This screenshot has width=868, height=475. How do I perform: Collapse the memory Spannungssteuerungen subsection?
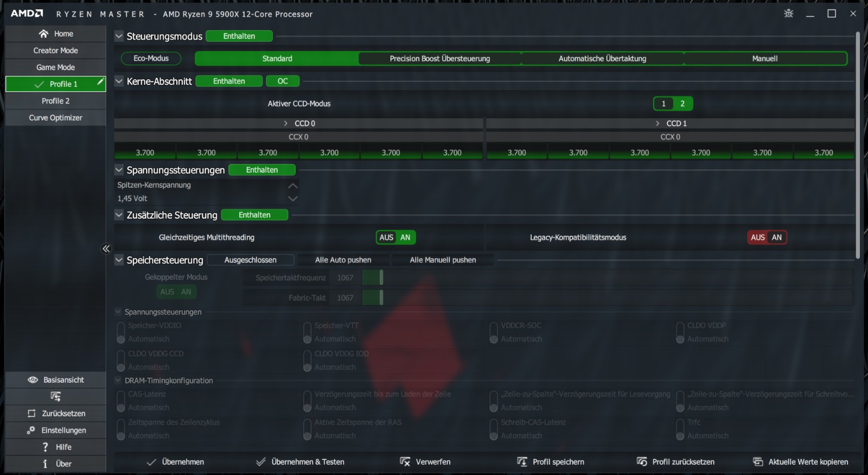118,312
